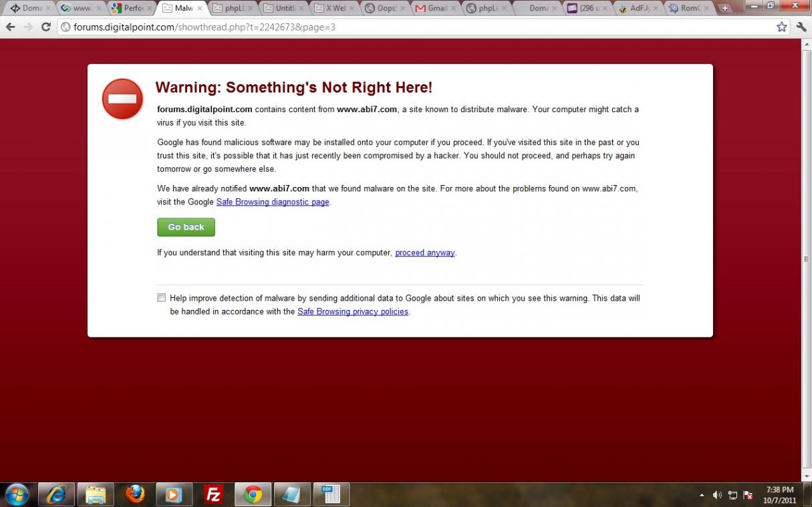Image resolution: width=812 pixels, height=507 pixels.
Task: Click the heading "Warning: Something's Not Right Here!"
Action: 293,88
